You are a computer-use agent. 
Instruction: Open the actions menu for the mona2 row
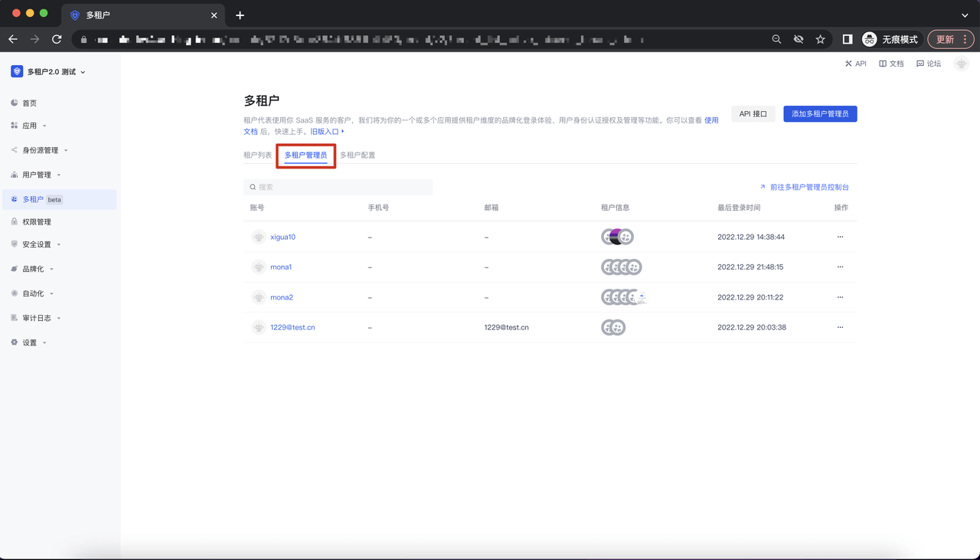tap(840, 297)
